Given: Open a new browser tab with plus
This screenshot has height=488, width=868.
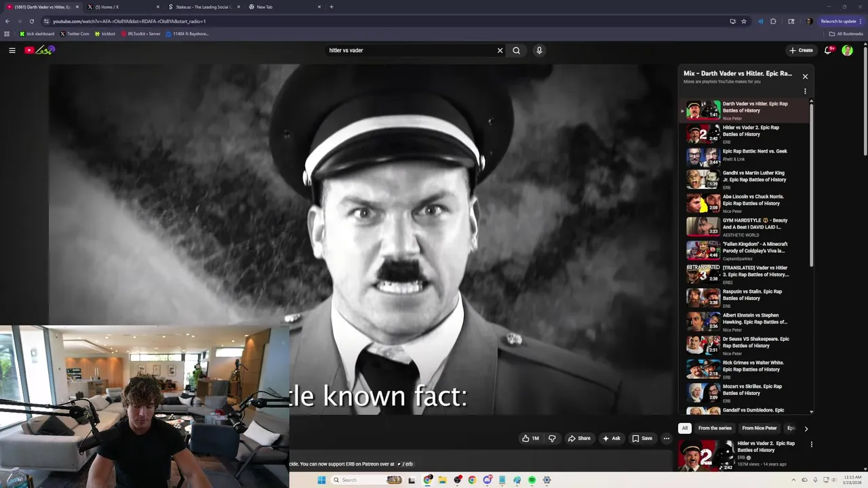Looking at the screenshot, I should pyautogui.click(x=332, y=7).
